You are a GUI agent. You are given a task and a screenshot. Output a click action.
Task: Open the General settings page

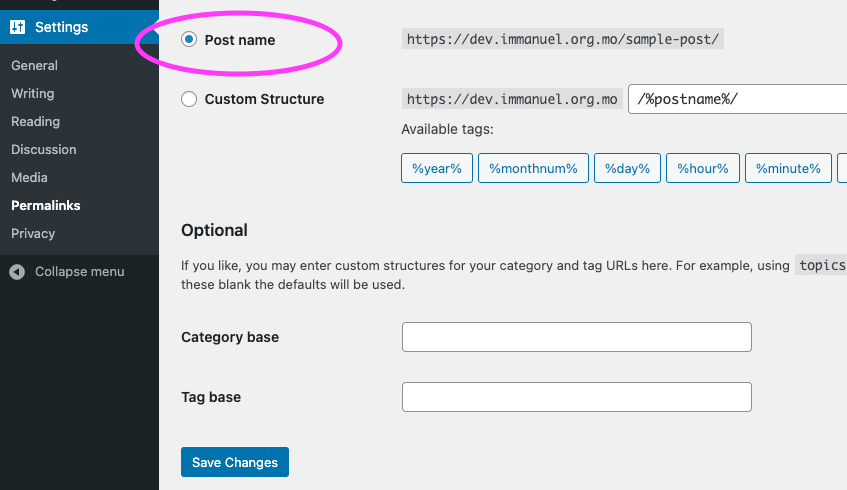pos(34,65)
